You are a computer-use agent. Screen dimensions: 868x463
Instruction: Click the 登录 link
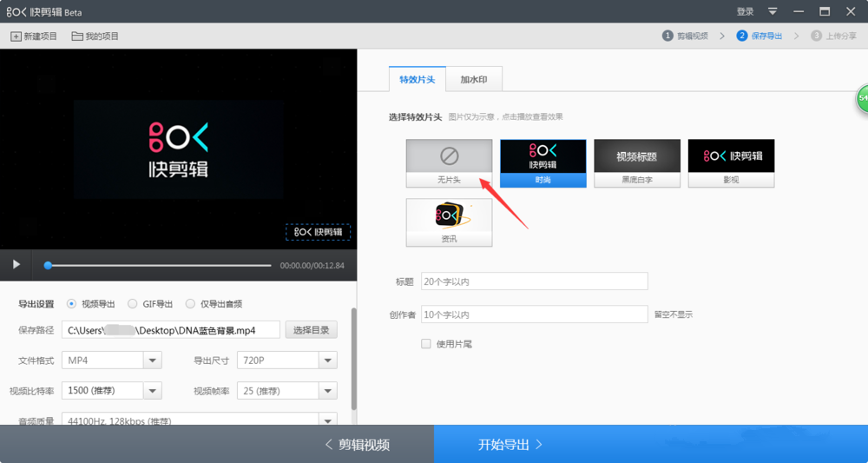point(745,11)
